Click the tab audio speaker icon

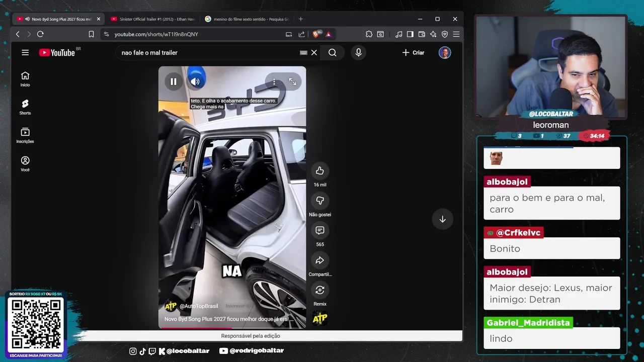[27, 19]
